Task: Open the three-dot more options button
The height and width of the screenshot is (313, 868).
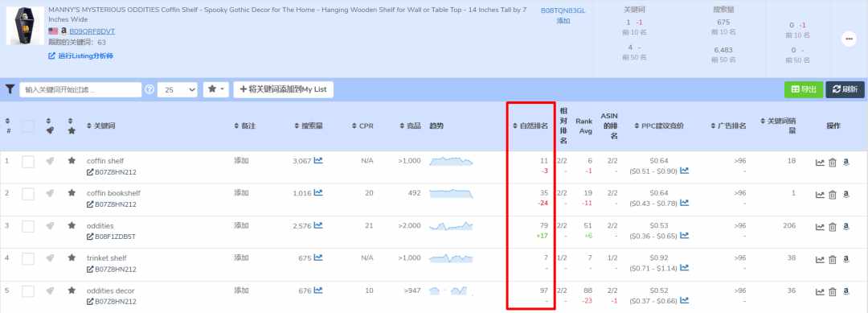Action: coord(849,39)
